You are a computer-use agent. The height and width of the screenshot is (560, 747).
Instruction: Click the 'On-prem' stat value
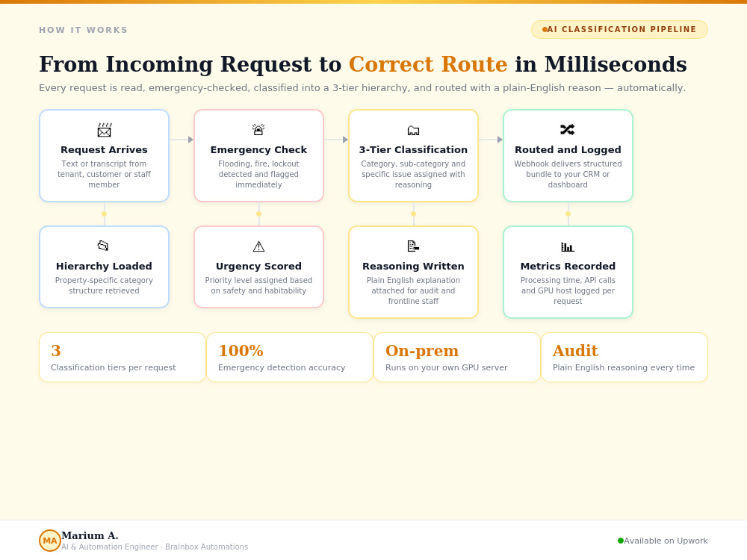[x=421, y=351]
